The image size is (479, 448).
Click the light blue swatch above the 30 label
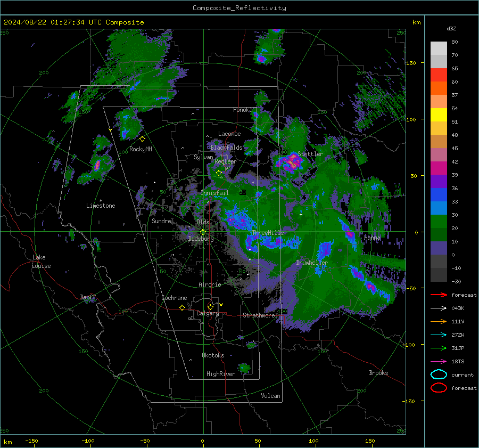tap(439, 208)
